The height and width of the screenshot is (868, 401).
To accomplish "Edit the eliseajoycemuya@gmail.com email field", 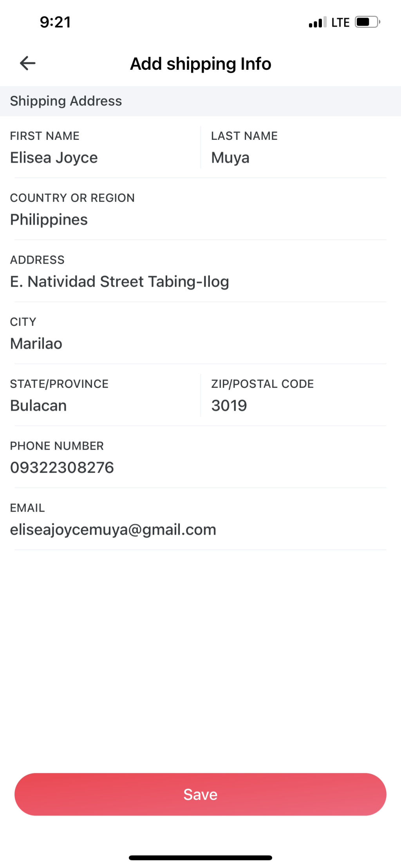I will (113, 530).
